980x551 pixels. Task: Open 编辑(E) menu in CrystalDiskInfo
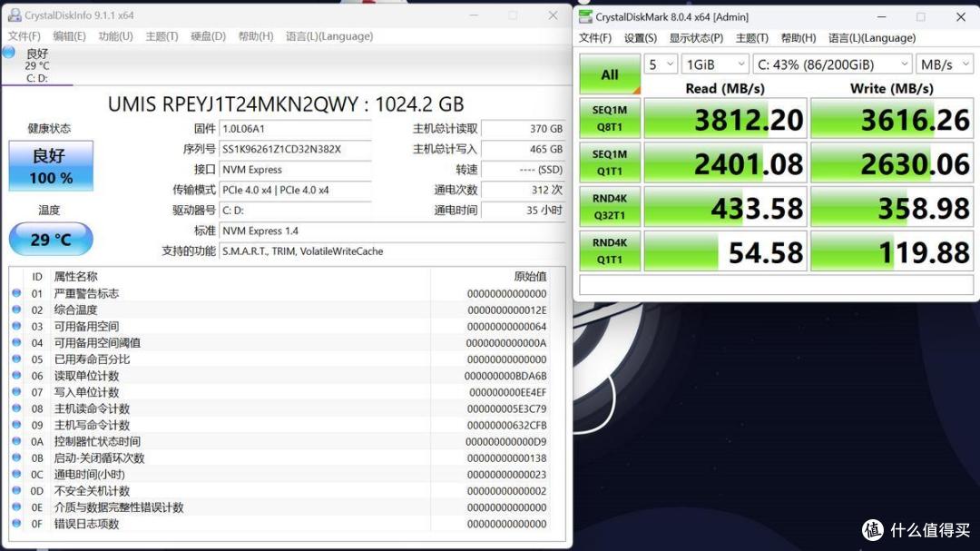pyautogui.click(x=69, y=36)
